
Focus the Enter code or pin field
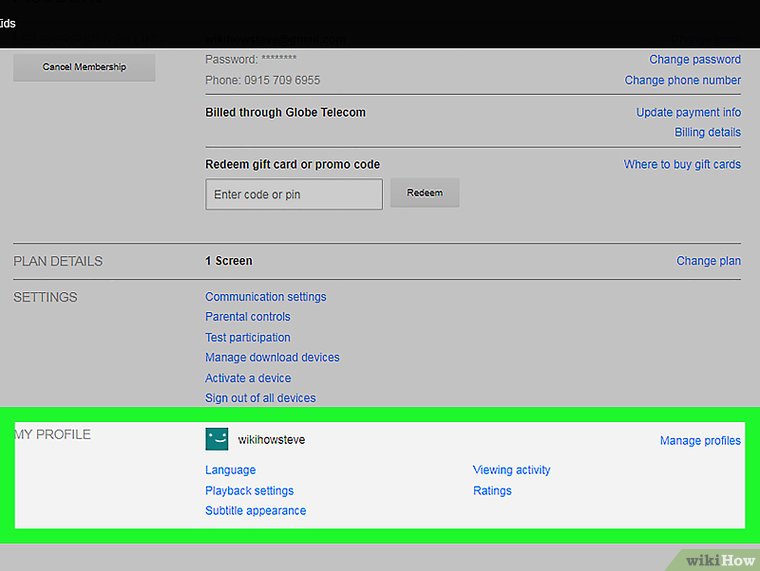(x=294, y=194)
